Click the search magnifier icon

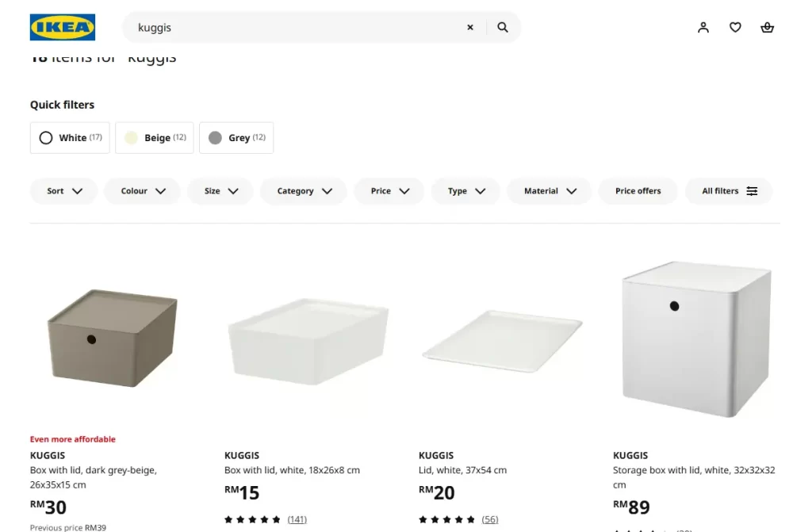tap(503, 26)
